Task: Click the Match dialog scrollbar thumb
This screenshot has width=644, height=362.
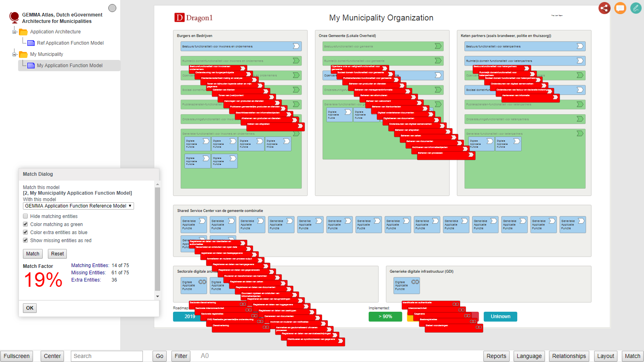Action: click(157, 239)
